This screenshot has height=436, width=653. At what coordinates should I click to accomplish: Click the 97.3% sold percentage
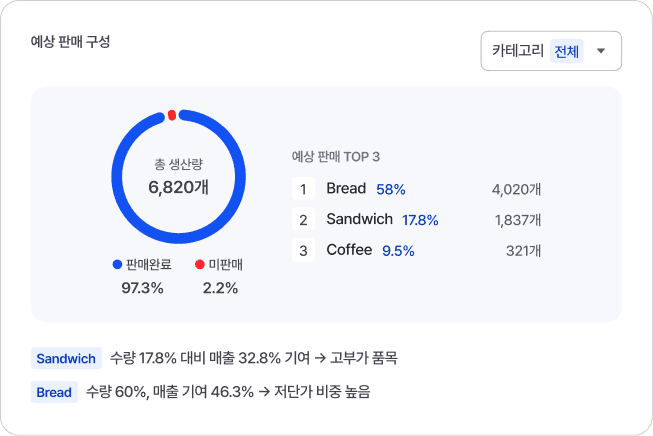142,288
